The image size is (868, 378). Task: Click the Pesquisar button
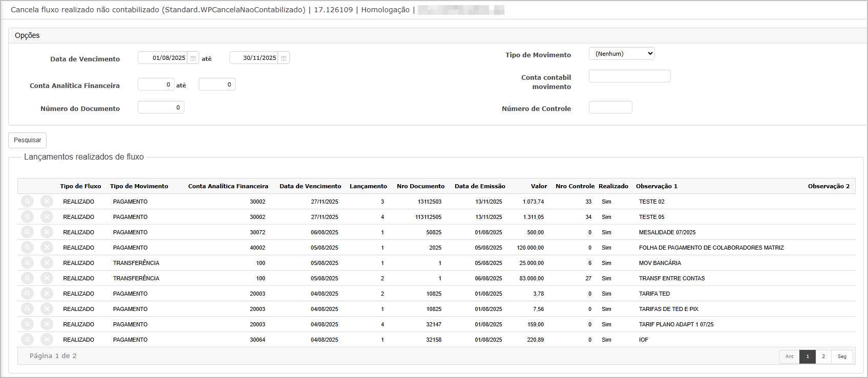tap(28, 140)
